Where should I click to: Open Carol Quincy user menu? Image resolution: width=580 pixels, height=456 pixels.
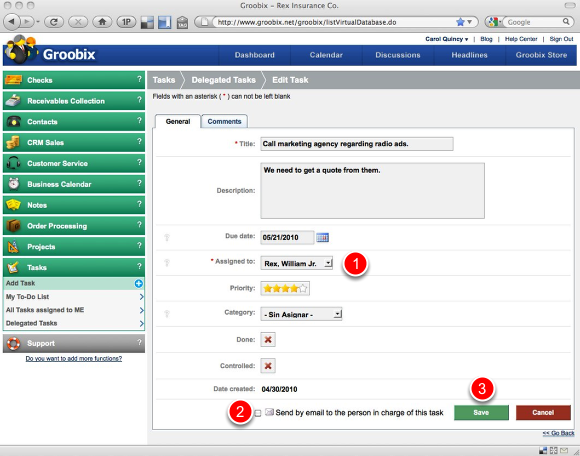[446, 39]
